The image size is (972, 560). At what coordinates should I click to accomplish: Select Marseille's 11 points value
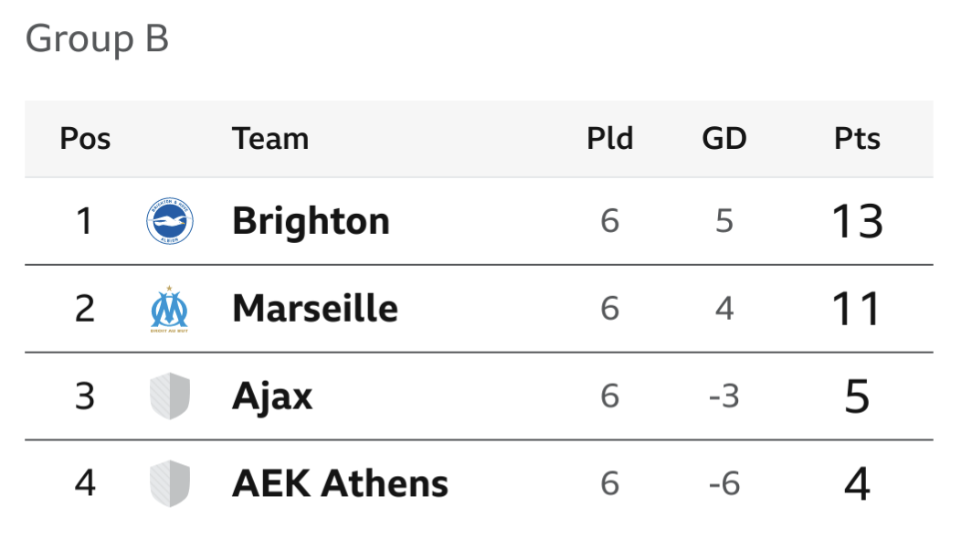tap(856, 309)
